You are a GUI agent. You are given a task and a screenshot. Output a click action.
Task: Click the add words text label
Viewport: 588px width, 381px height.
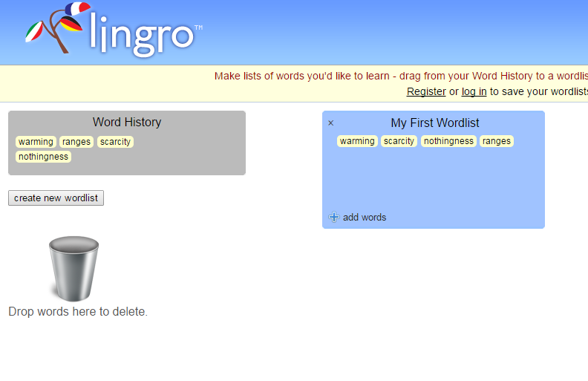click(364, 218)
